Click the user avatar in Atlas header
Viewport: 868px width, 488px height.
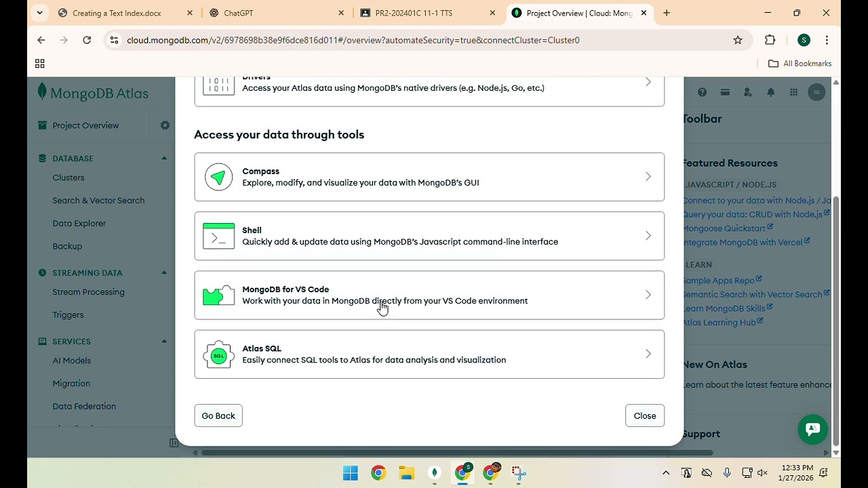click(816, 92)
